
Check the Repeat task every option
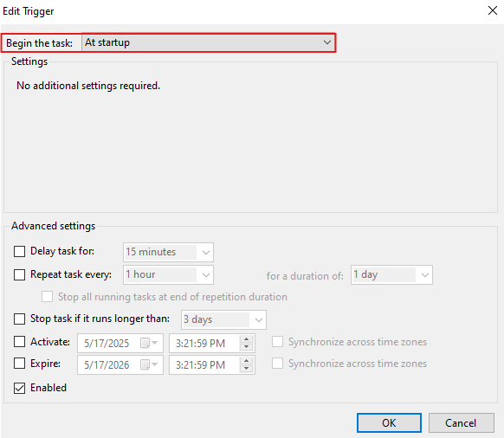(x=19, y=274)
